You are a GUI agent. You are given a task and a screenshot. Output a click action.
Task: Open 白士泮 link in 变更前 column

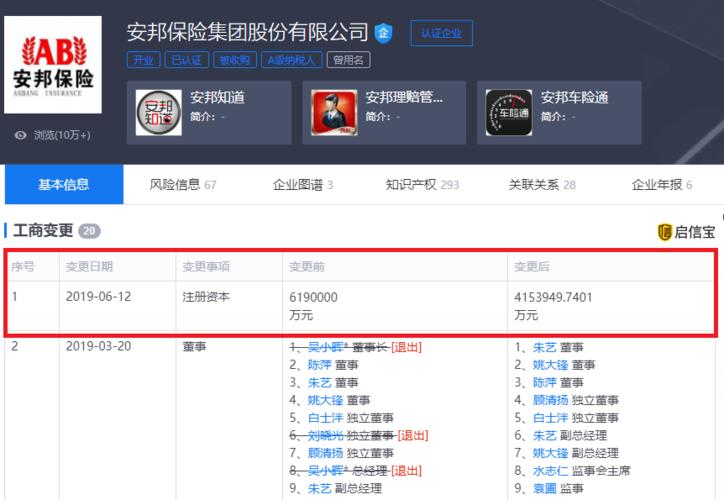click(326, 418)
